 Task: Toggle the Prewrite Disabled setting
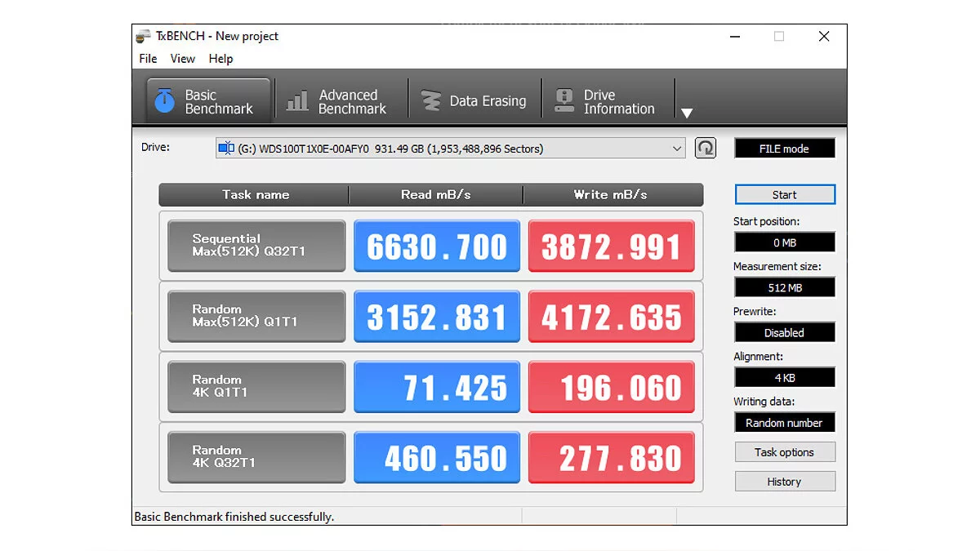[x=784, y=333]
